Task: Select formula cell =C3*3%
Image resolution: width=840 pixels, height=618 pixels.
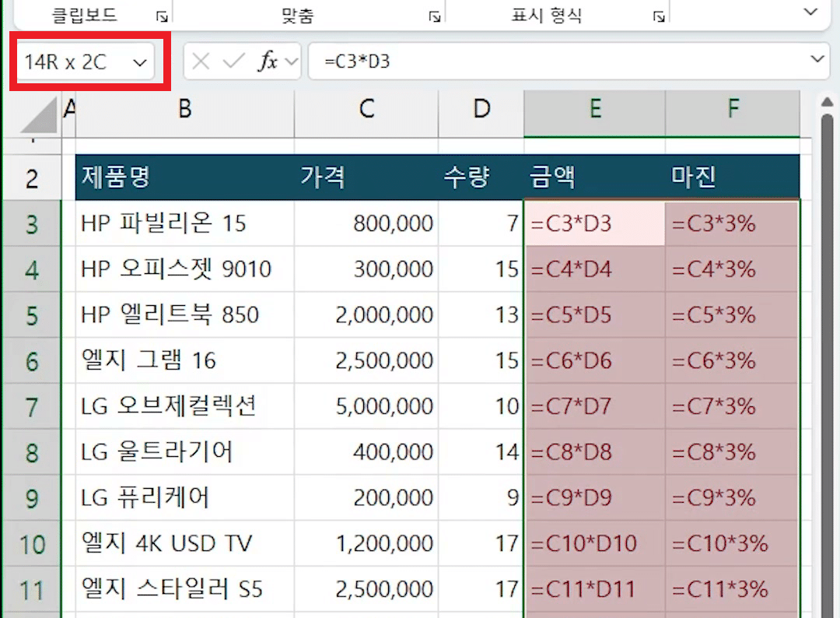Action: (733, 223)
